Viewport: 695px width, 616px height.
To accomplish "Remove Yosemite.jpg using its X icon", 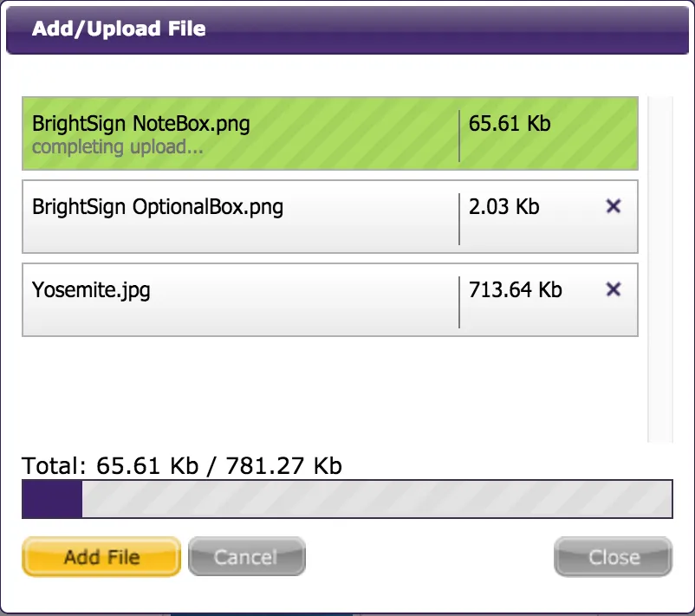I will 614,289.
